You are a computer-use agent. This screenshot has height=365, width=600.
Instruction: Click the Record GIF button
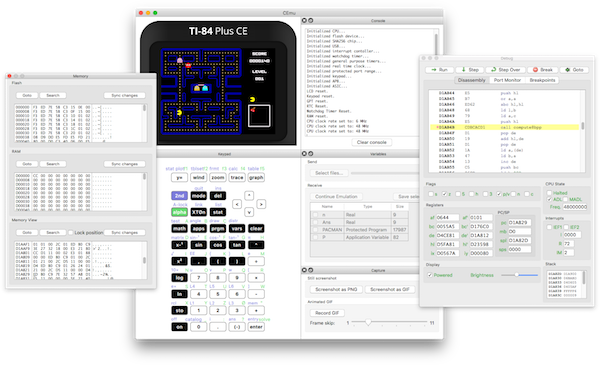point(327,313)
